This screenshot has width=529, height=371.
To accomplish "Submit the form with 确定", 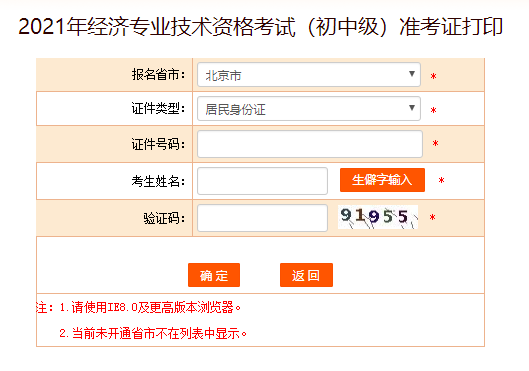I will pyautogui.click(x=214, y=275).
